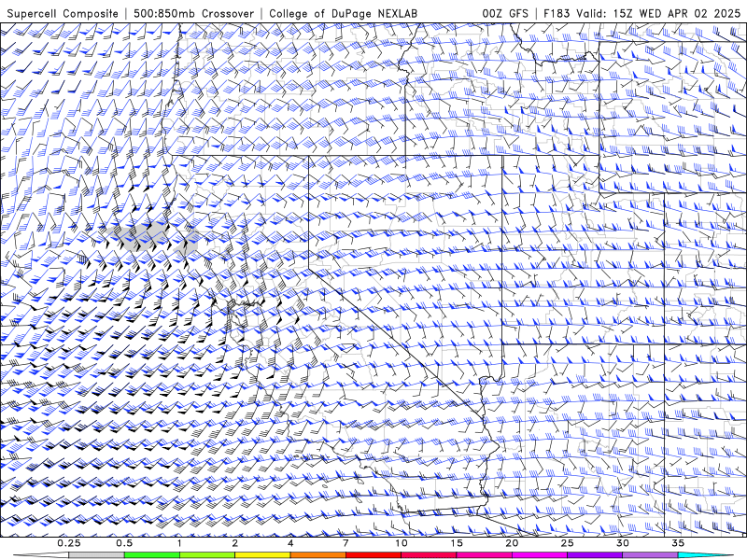Click the purple color bar segment after 25
This screenshot has height=560, width=747.
595,555
